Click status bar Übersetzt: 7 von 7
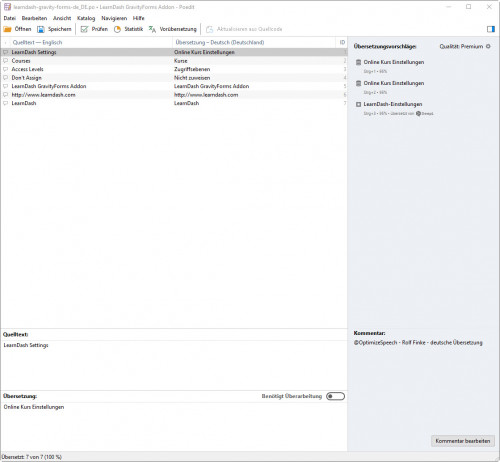500x462 pixels. click(32, 457)
